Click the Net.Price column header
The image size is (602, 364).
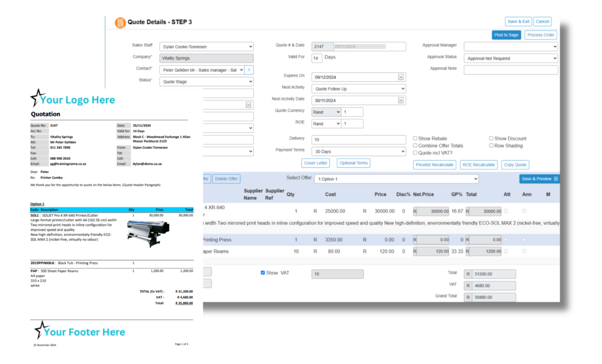click(x=423, y=195)
